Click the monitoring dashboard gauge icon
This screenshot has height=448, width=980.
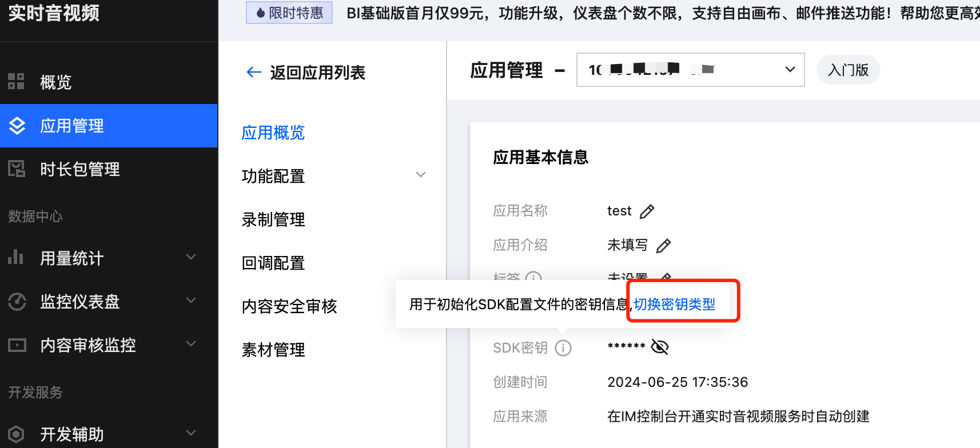[x=17, y=301]
